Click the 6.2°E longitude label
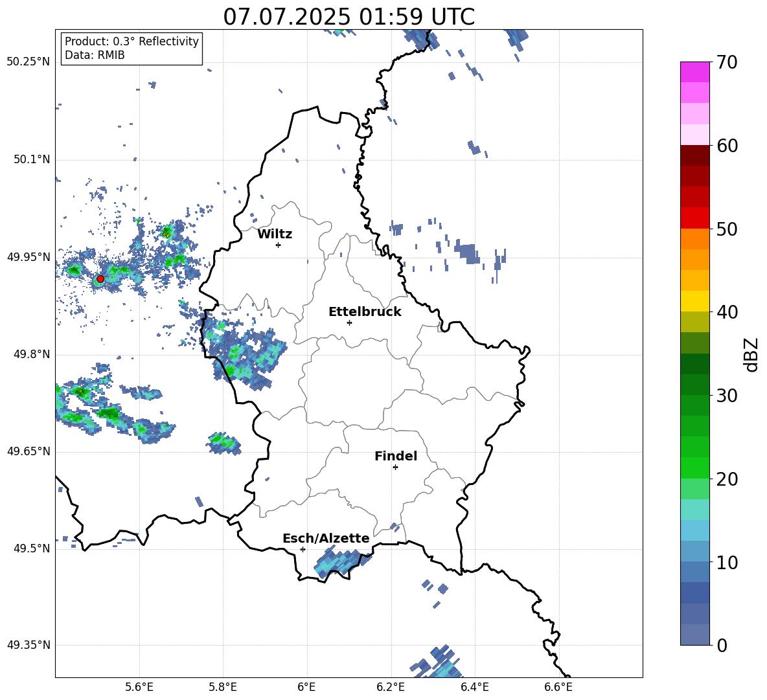The image size is (767, 700). [x=391, y=687]
